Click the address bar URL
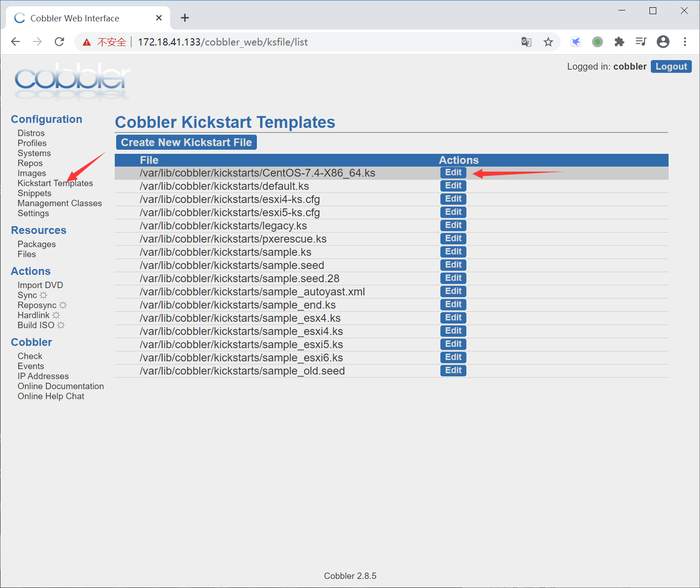The image size is (700, 588). 223,42
